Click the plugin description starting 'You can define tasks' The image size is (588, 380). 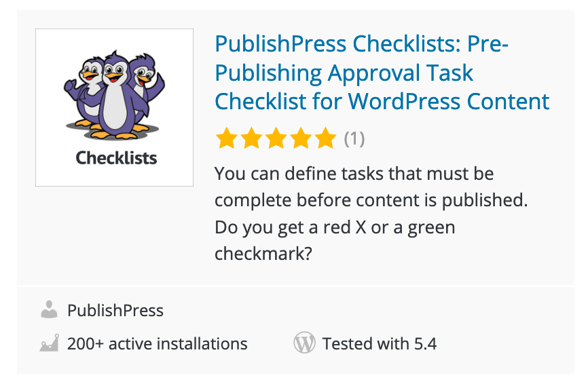point(371,213)
